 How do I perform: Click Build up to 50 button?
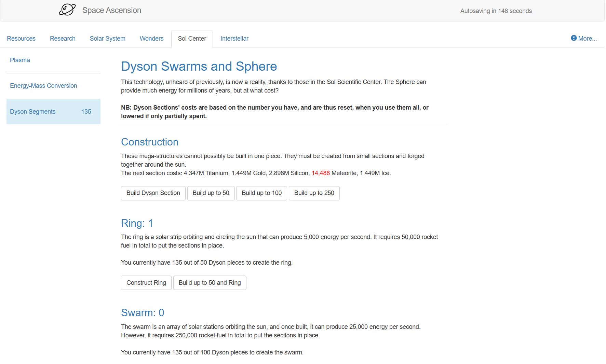tap(211, 193)
